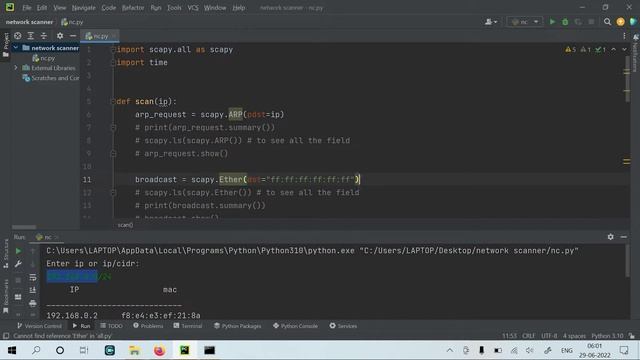
Task: Restore layout icon in Run panel
Action: 18,297
